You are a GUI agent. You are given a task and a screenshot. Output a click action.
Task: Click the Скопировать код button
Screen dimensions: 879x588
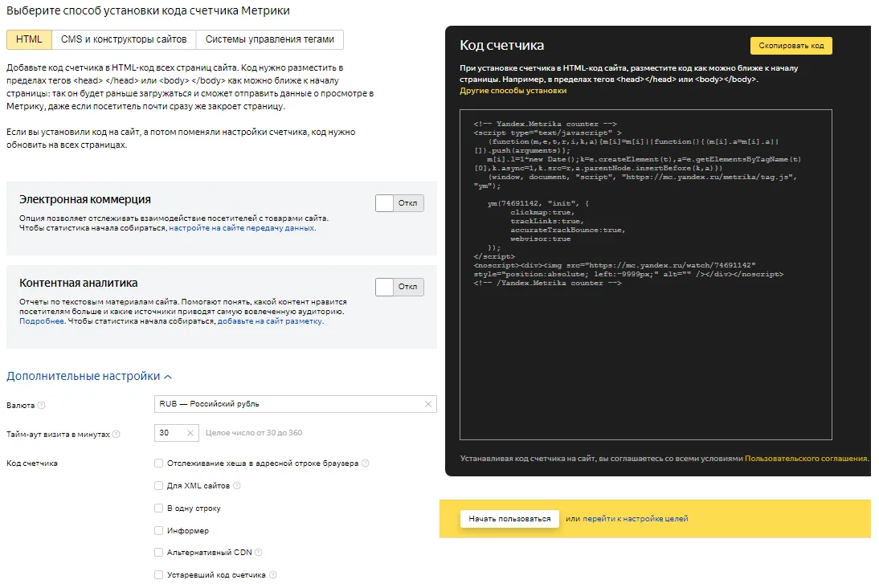(x=791, y=46)
